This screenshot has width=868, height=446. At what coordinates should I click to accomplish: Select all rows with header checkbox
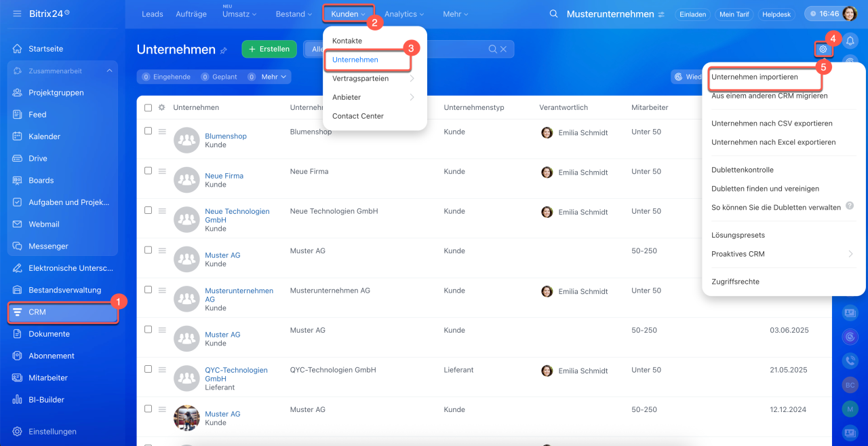click(148, 107)
